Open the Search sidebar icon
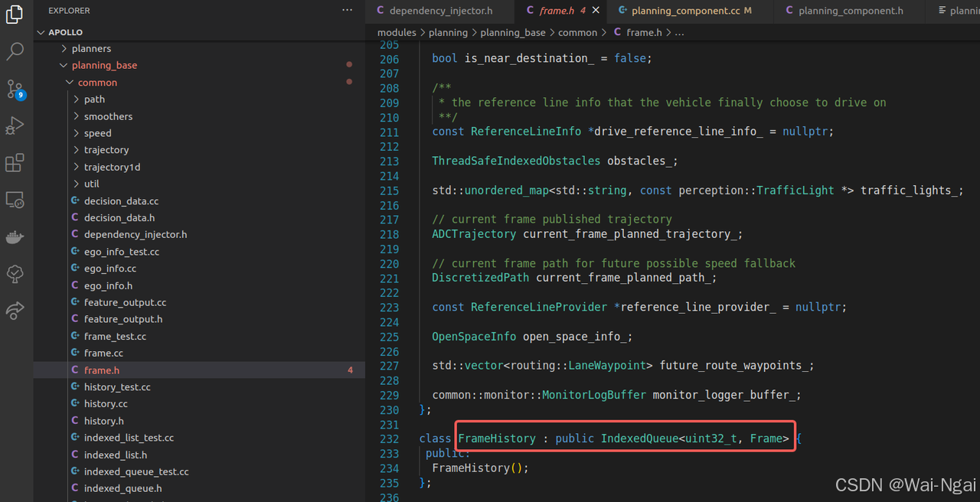The width and height of the screenshot is (980, 502). (x=15, y=51)
